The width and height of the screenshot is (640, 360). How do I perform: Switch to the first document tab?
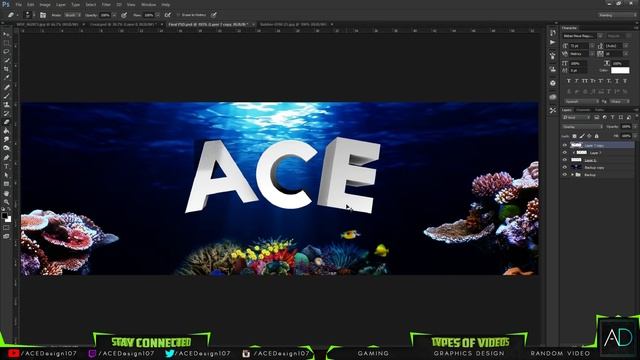[47, 24]
